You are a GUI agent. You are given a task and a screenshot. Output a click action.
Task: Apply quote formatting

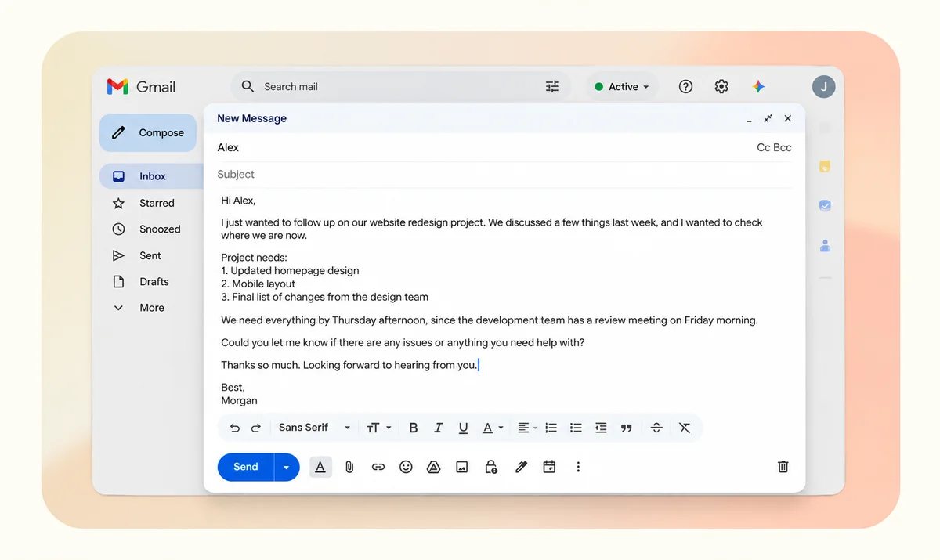tap(626, 428)
